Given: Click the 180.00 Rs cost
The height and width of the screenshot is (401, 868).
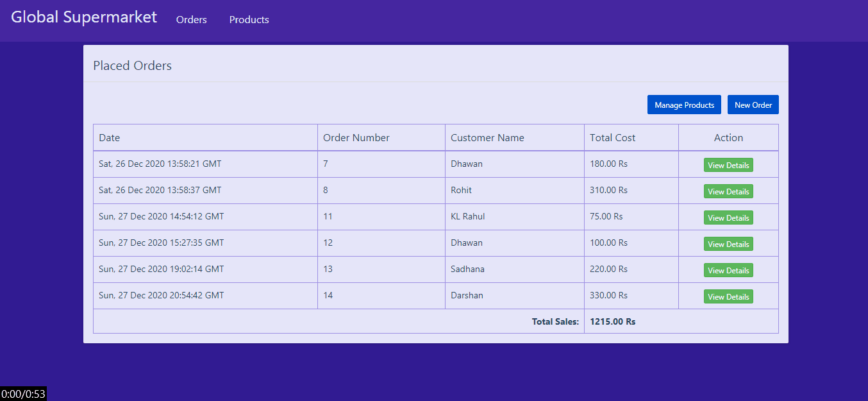Looking at the screenshot, I should [608, 164].
